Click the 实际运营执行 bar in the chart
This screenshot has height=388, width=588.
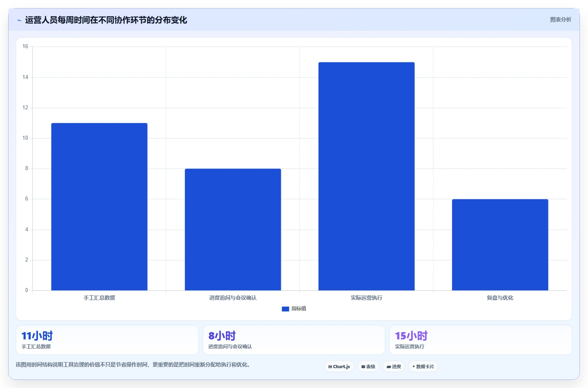(x=366, y=176)
